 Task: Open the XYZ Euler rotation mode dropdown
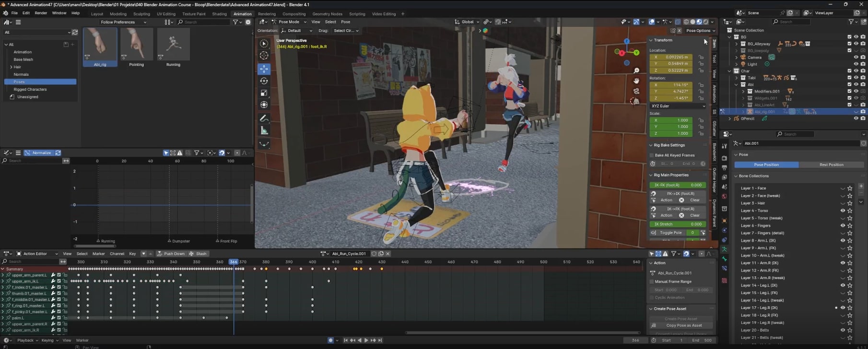(x=678, y=106)
